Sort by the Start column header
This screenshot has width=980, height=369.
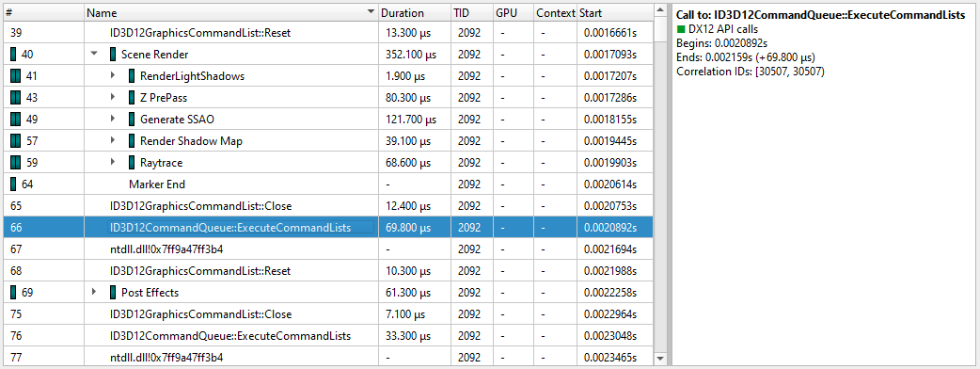614,12
